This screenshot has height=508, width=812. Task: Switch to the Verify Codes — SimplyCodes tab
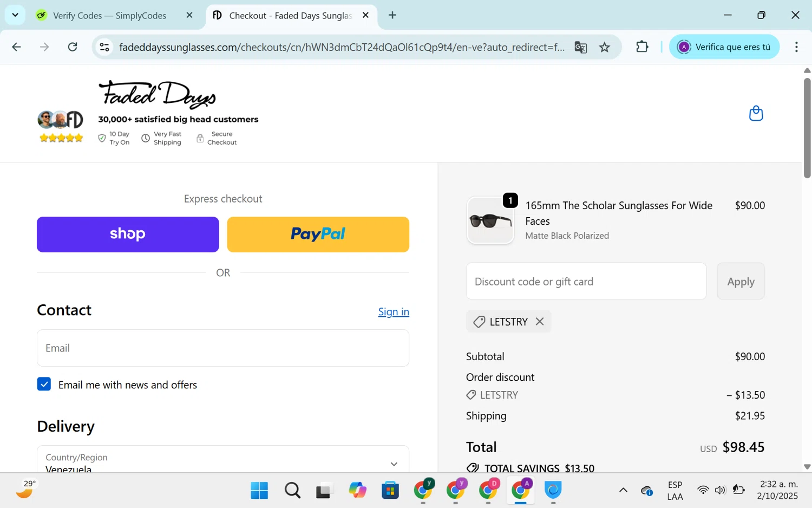109,15
